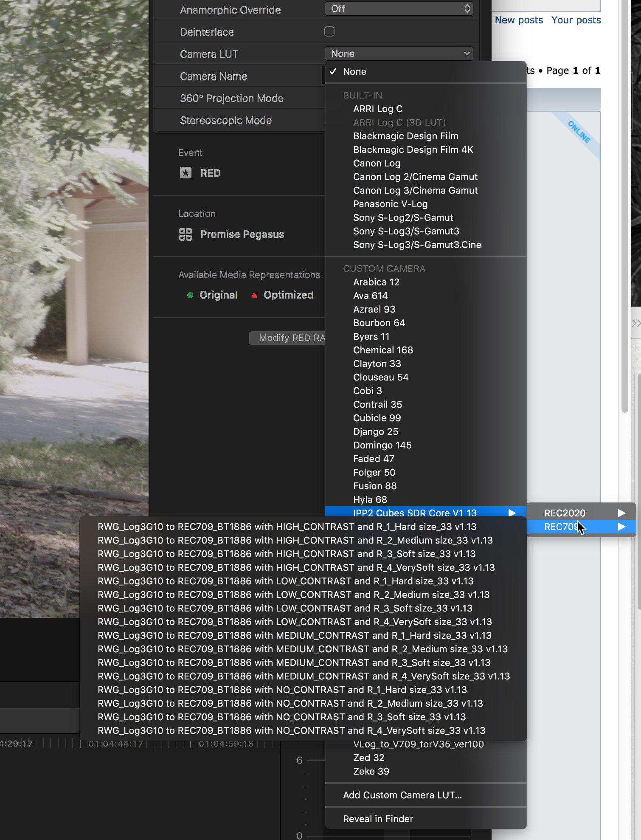Click the double-chevron collapse icon at right edge
641x840 pixels.
click(635, 323)
